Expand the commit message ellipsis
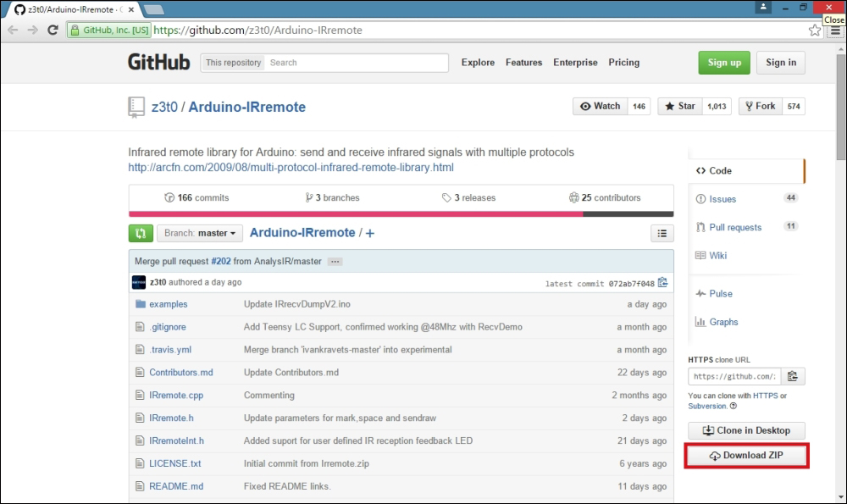This screenshot has height=504, width=847. coord(335,262)
